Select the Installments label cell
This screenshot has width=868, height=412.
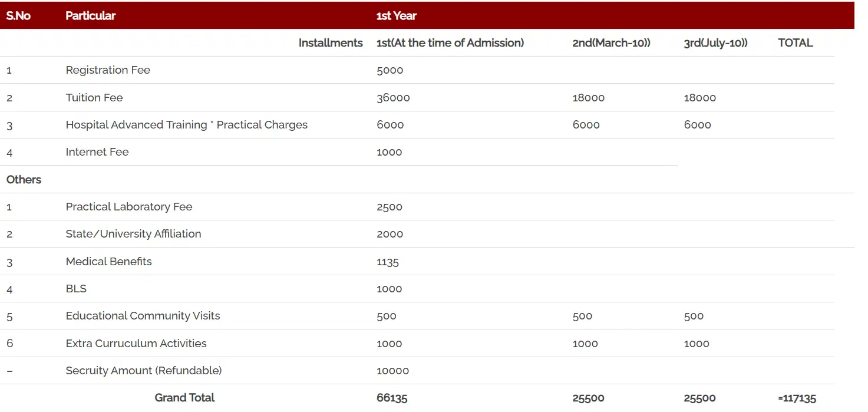[330, 43]
